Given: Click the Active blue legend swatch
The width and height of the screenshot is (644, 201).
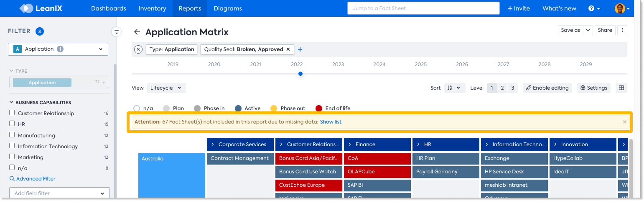Looking at the screenshot, I should click(238, 108).
